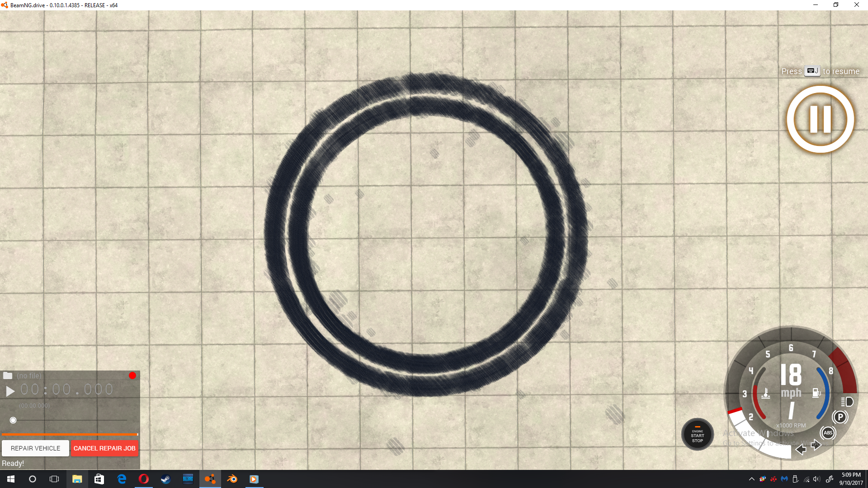Click the safely remove USB tray icon
The height and width of the screenshot is (488, 868).
click(x=795, y=479)
